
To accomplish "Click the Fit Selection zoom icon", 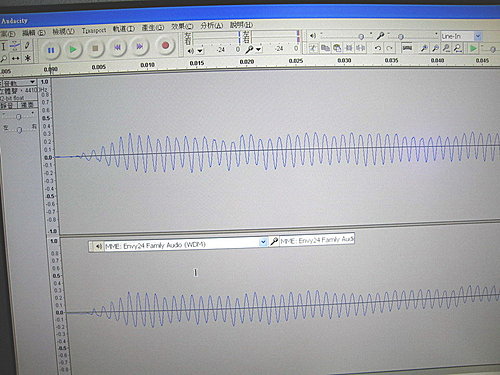I will tap(447, 48).
